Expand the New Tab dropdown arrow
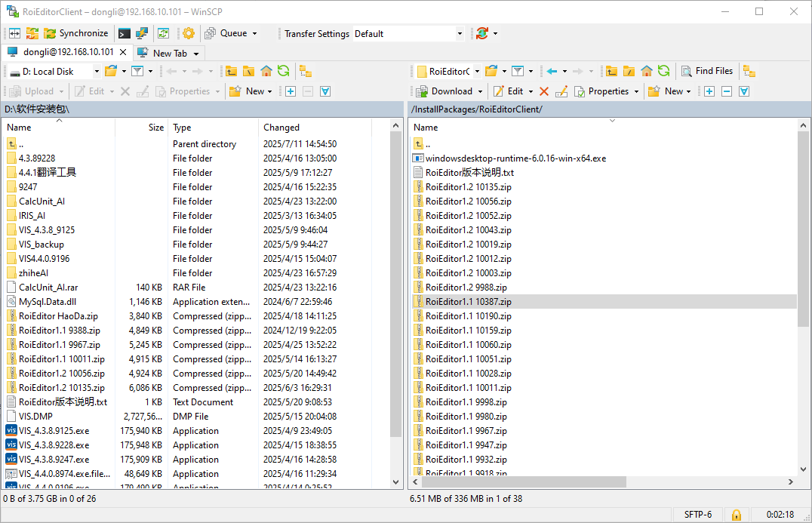 (x=196, y=54)
